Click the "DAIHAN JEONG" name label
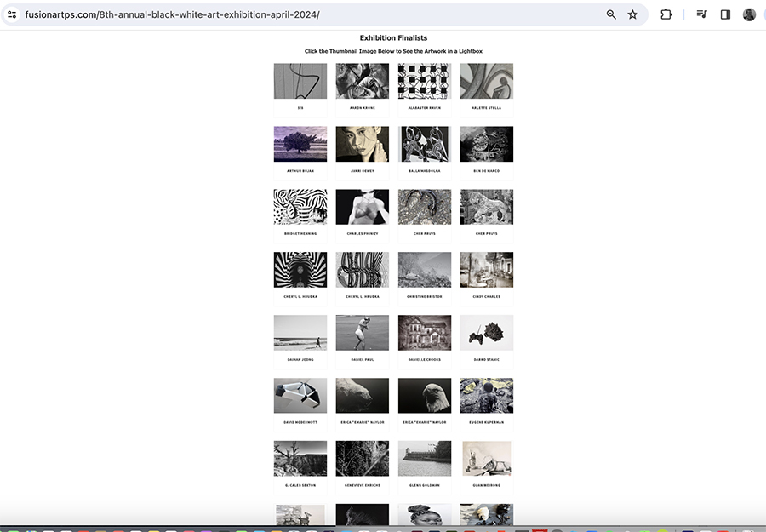Screen dimensions: 766x532 pos(300,359)
